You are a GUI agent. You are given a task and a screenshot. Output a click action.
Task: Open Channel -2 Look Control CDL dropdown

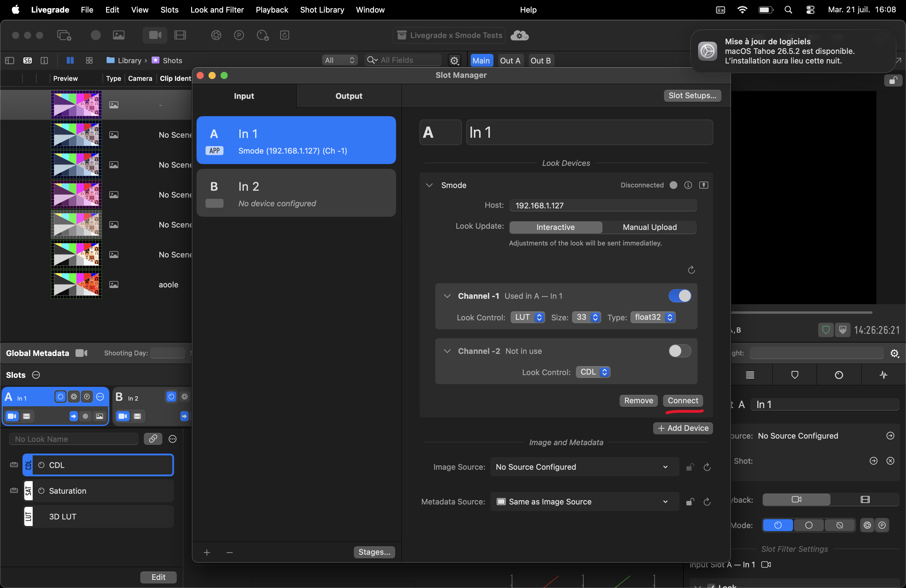tap(593, 372)
